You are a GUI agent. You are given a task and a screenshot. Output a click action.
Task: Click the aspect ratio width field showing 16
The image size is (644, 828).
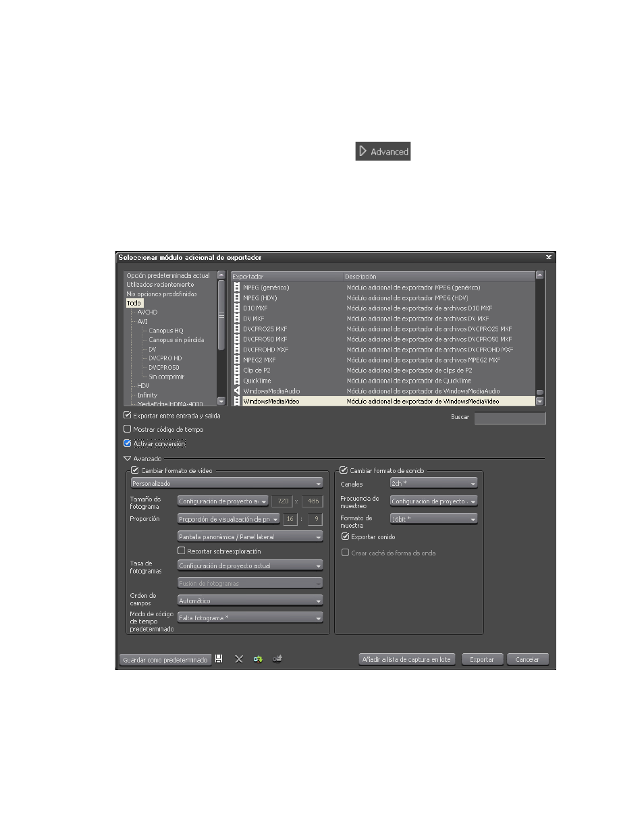(290, 519)
